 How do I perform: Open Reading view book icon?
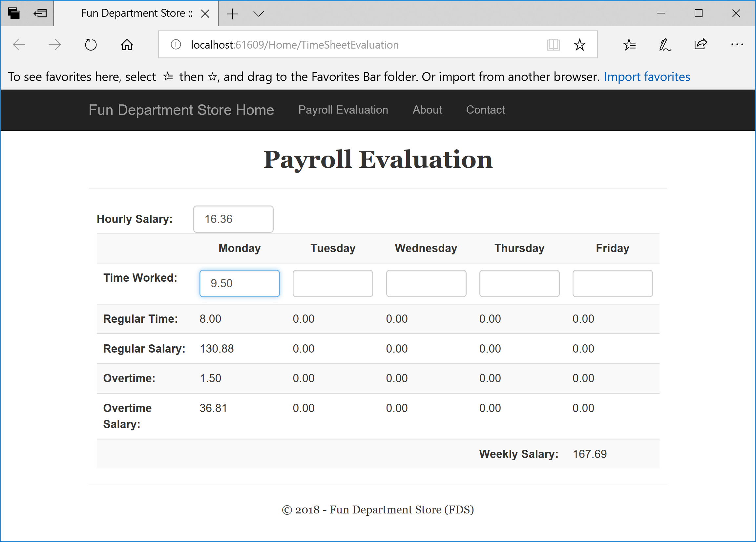[x=553, y=45]
